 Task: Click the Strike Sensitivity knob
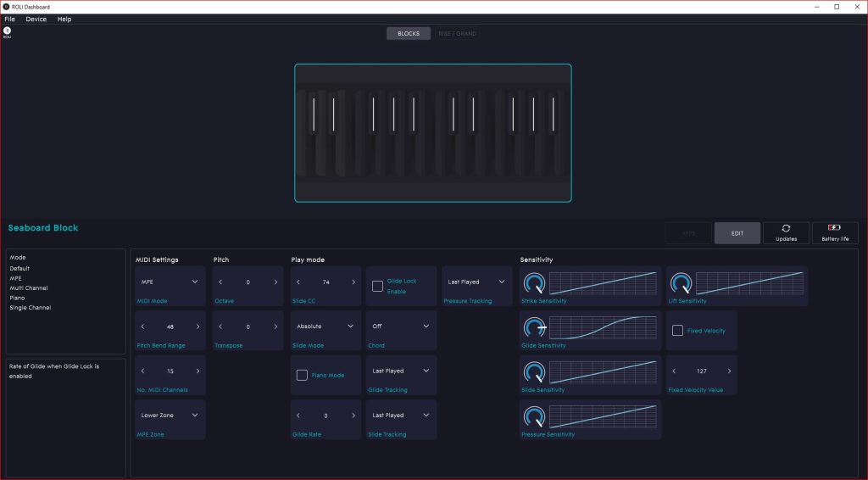point(534,283)
